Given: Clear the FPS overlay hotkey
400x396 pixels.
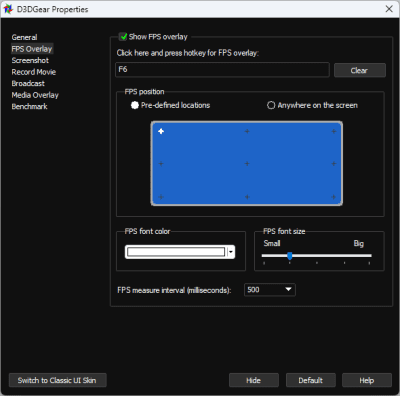Looking at the screenshot, I should pos(360,70).
